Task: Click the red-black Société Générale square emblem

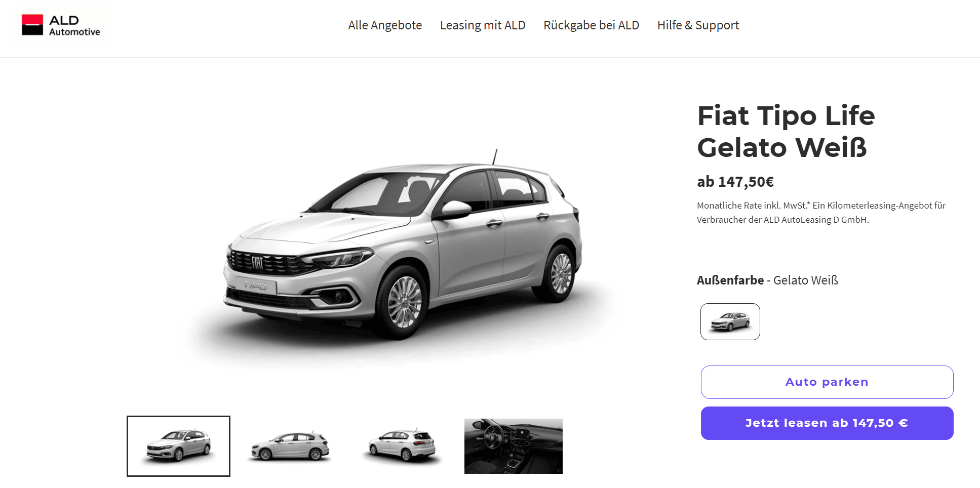Action: 32,25
